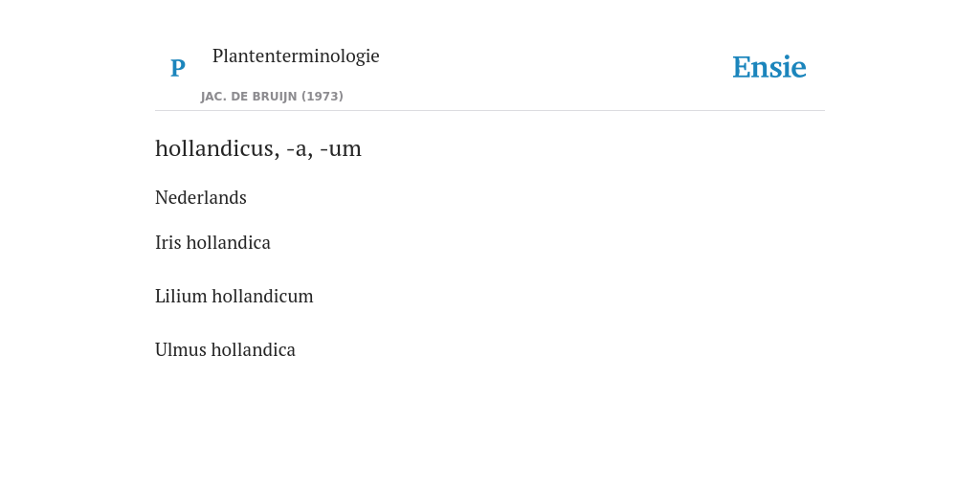Click the hollandicus, -a, -um heading
Screen dimensions: 980x490
[x=258, y=148]
